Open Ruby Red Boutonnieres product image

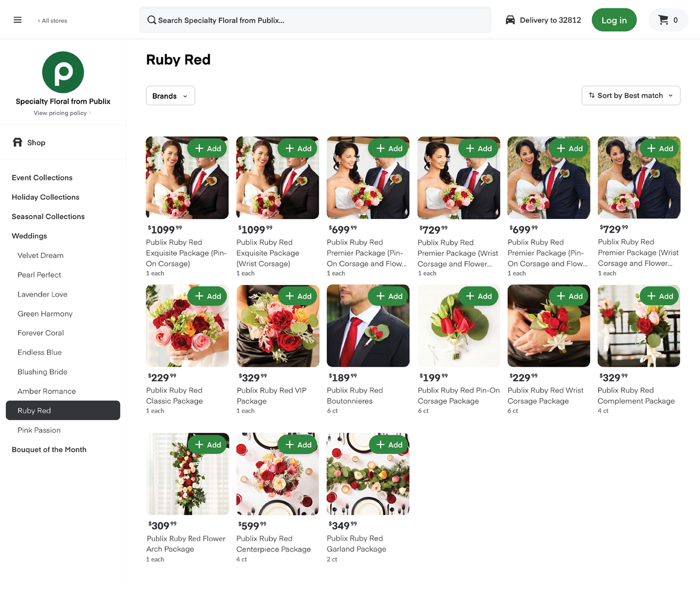(368, 325)
